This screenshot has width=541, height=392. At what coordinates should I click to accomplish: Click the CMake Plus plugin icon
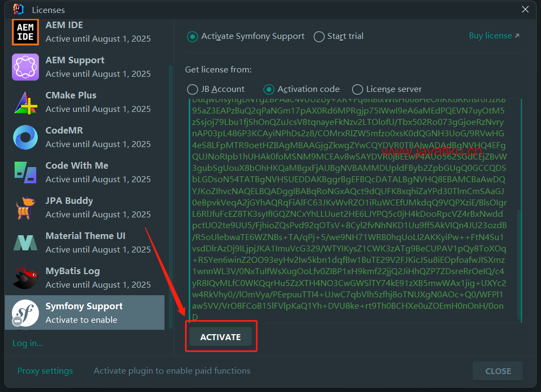point(25,102)
